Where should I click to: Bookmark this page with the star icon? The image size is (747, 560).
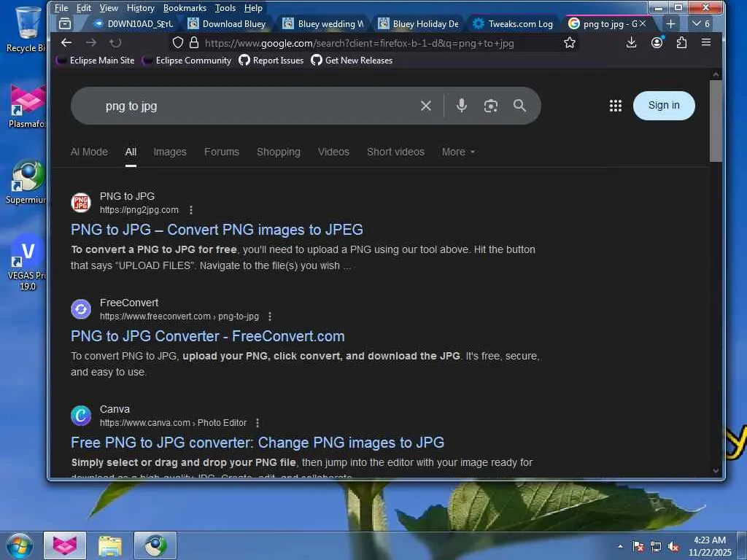[x=569, y=43]
